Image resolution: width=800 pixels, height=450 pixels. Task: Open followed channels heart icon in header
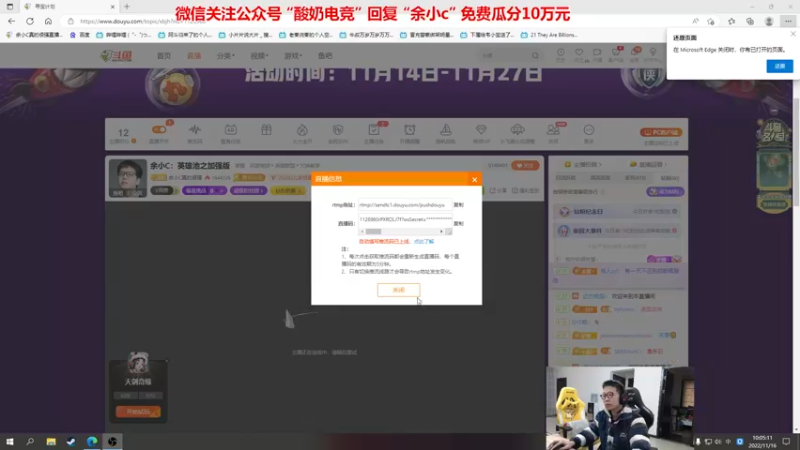pos(579,53)
